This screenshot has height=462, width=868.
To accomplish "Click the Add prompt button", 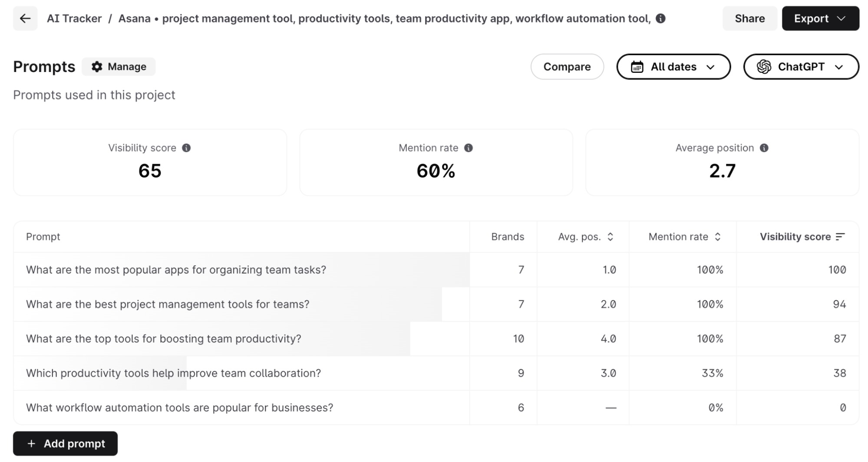I will click(x=65, y=443).
